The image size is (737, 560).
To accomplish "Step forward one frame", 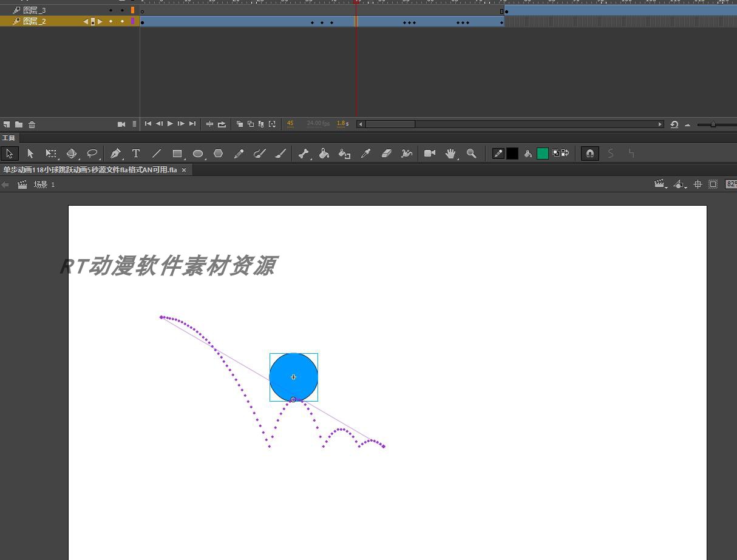I will coord(181,124).
